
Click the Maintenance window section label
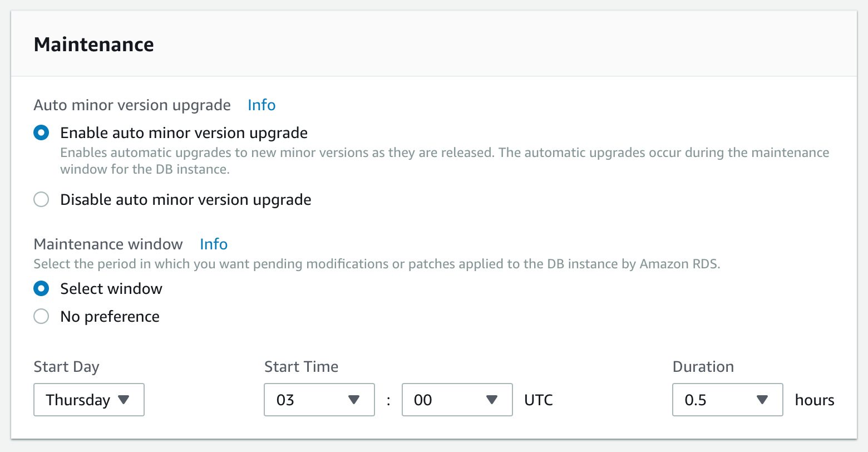(108, 244)
